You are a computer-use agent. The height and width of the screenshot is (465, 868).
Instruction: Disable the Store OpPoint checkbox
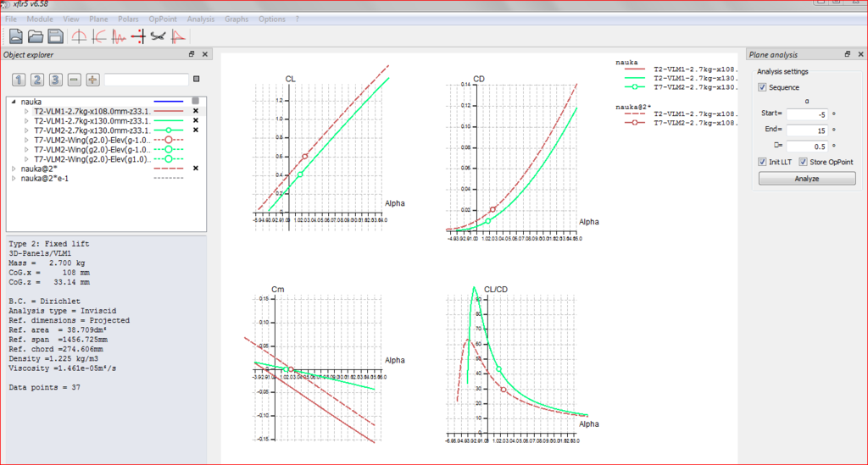click(x=803, y=162)
